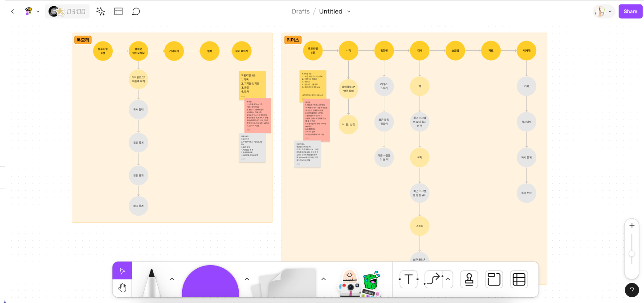Select the 일간 통계 node
This screenshot has height=303, width=644.
click(139, 143)
